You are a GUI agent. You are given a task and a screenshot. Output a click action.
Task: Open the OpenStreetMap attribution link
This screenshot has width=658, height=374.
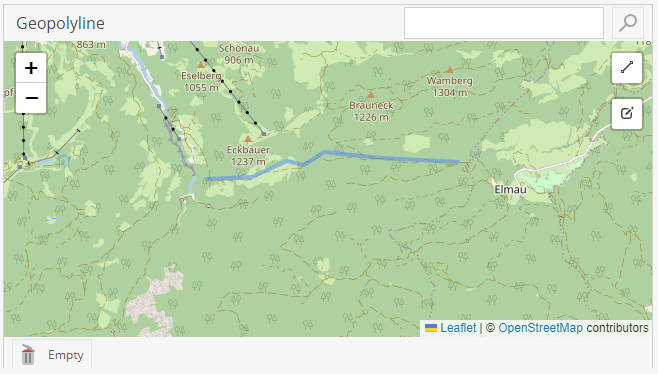pyautogui.click(x=540, y=328)
